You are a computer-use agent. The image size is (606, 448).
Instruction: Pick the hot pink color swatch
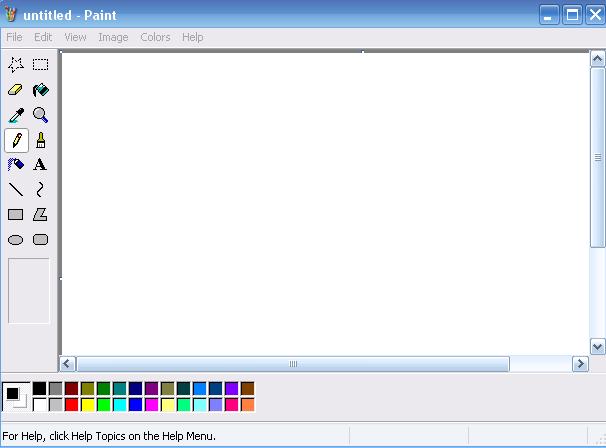232,405
